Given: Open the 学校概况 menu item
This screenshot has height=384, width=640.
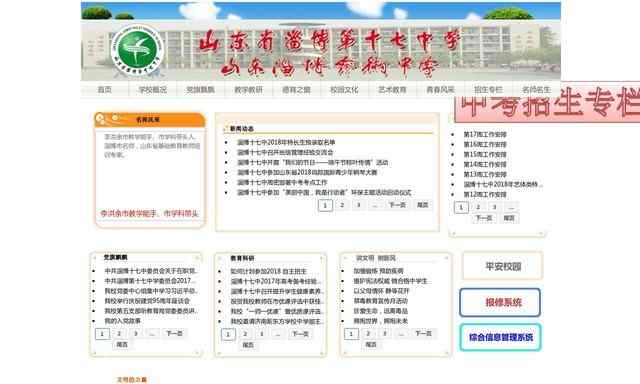Looking at the screenshot, I should coord(153,89).
